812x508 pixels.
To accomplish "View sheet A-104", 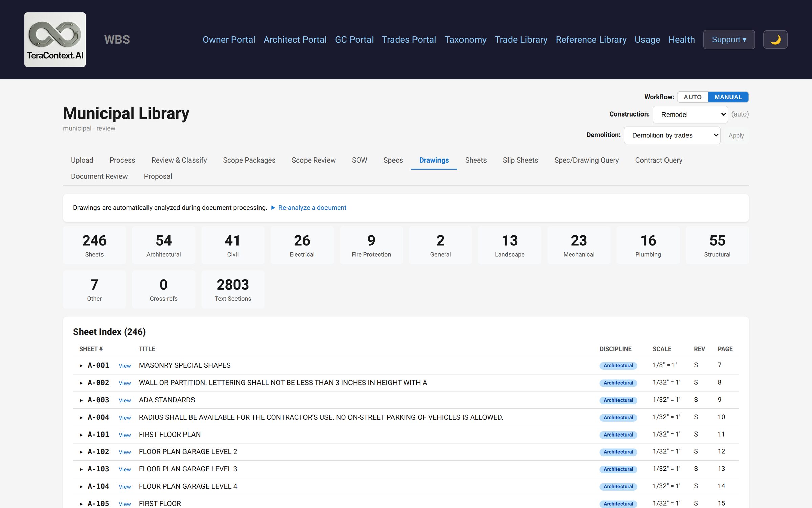I will 125,487.
